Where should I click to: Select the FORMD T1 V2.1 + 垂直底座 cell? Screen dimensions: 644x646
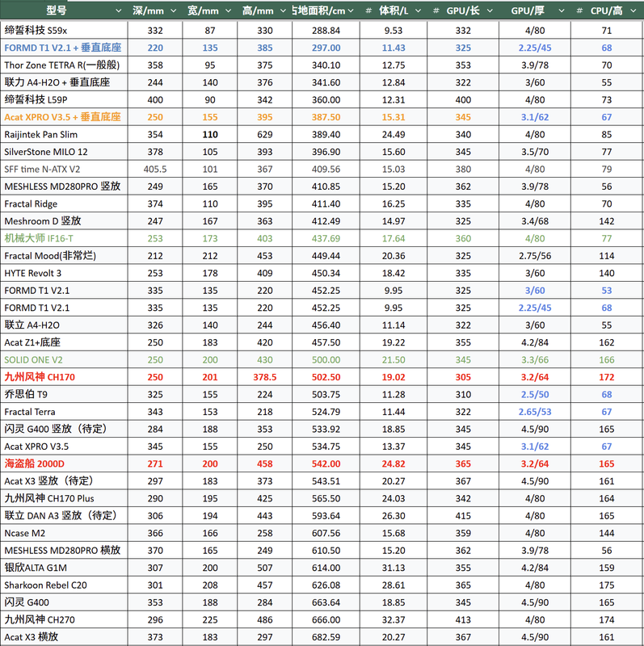tap(64, 48)
